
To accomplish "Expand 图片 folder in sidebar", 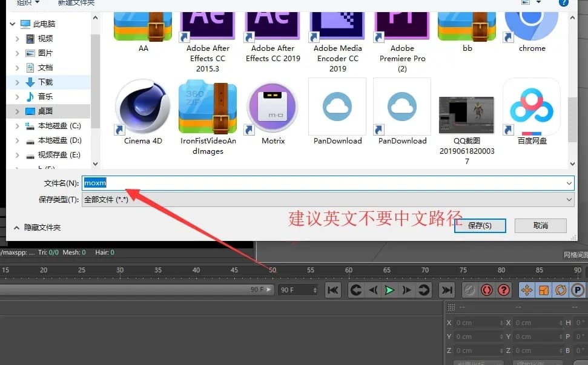I will (17, 53).
